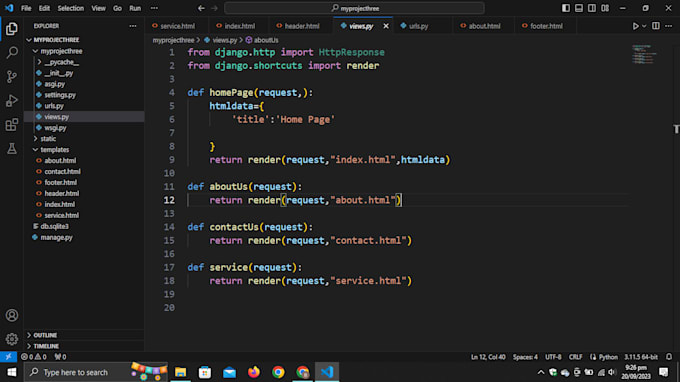This screenshot has height=382, width=680.
Task: Toggle the primary side bar
Action: click(566, 8)
